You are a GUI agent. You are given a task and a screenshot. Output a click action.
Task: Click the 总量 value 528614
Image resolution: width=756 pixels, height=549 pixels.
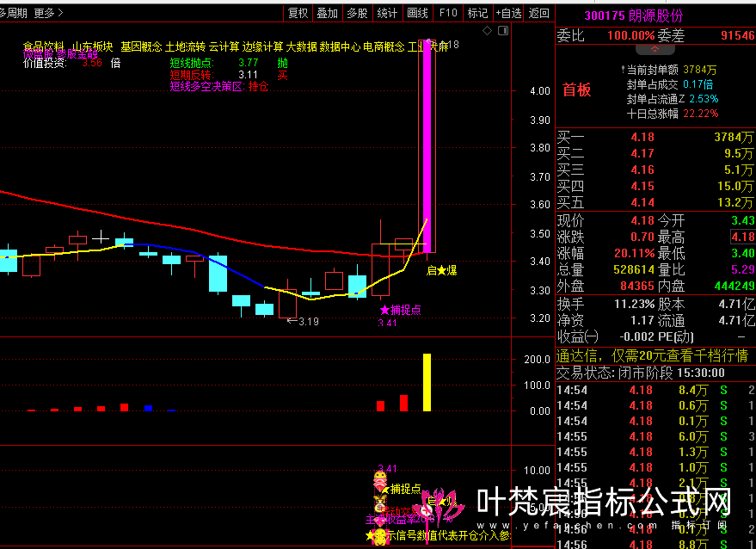coord(634,269)
